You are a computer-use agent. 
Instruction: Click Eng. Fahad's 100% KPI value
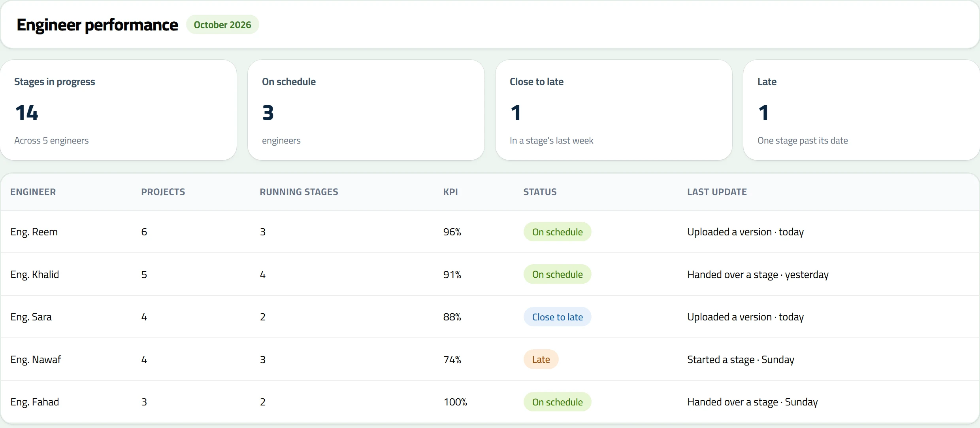click(x=455, y=402)
